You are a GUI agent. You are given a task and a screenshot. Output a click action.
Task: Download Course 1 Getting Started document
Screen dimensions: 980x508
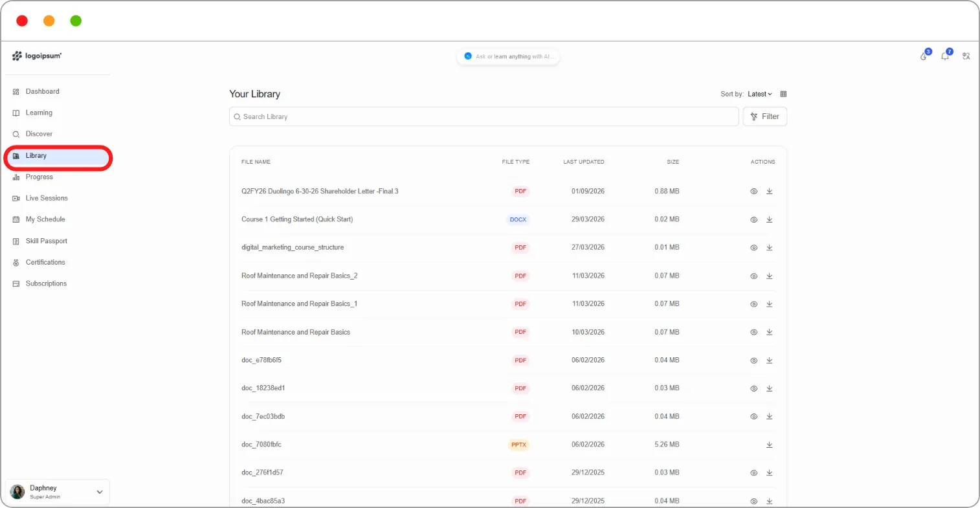click(770, 219)
